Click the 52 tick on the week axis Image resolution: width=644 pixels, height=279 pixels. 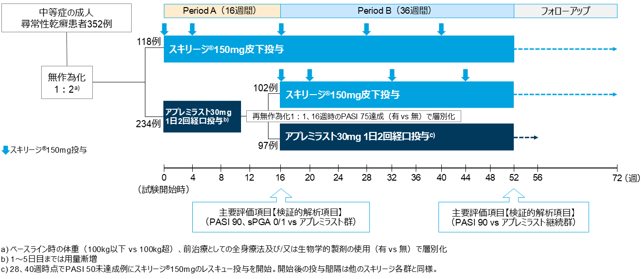click(x=514, y=178)
